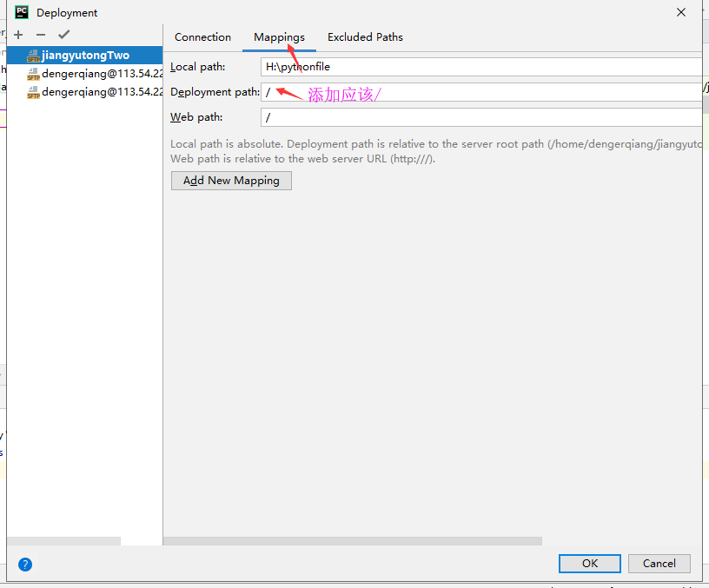
Task: Reselect the Mappings tab
Action: [278, 37]
